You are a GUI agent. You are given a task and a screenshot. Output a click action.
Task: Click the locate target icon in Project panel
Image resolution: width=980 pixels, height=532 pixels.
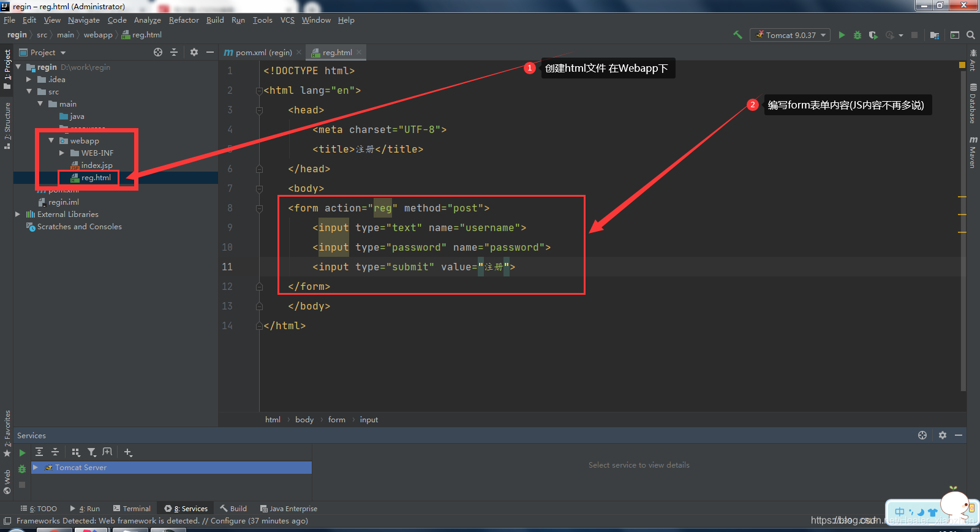point(158,52)
